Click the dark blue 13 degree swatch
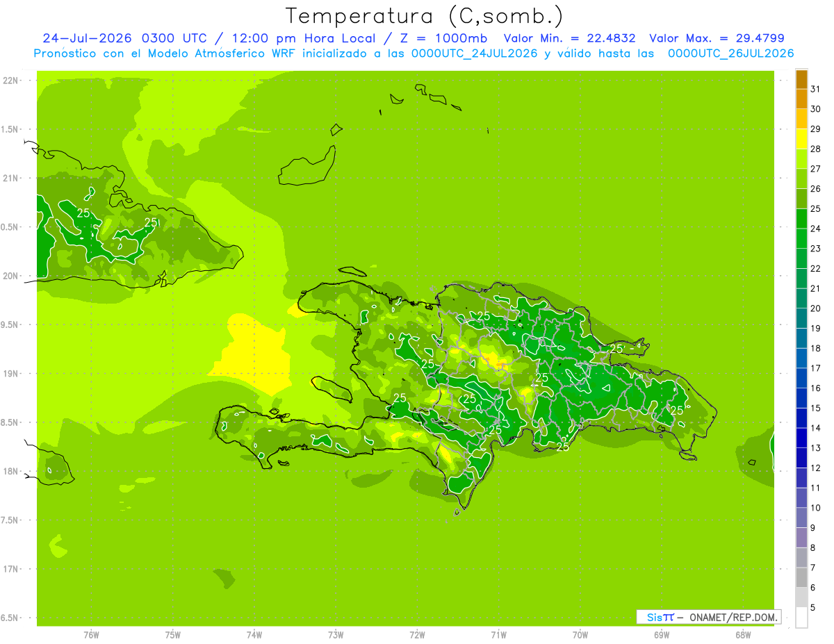The image size is (834, 644). click(x=801, y=438)
